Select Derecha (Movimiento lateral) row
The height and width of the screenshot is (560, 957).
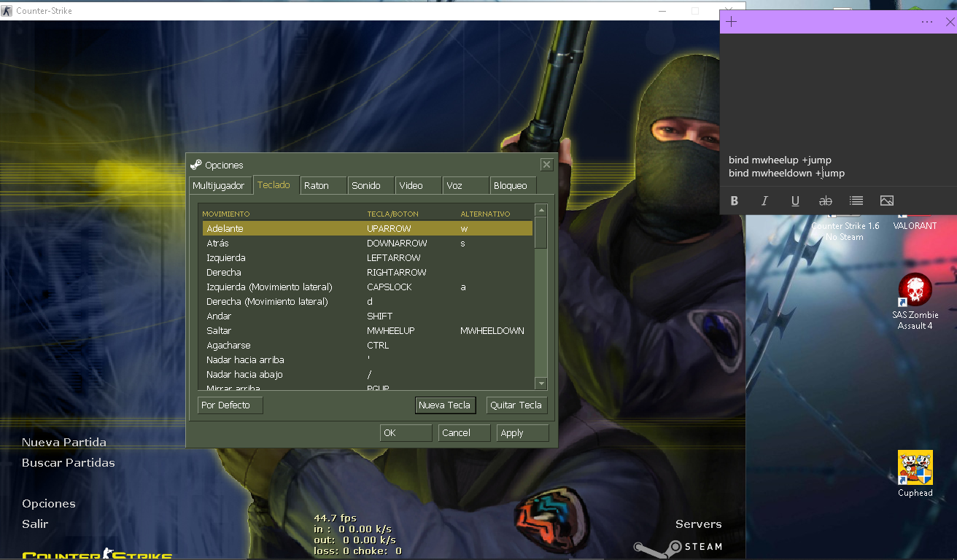click(x=368, y=301)
